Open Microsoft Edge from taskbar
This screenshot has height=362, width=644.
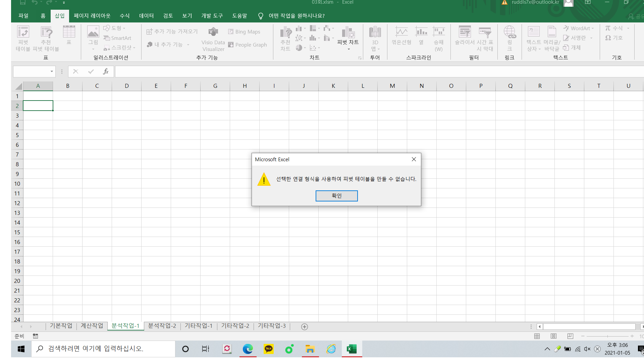point(248,349)
